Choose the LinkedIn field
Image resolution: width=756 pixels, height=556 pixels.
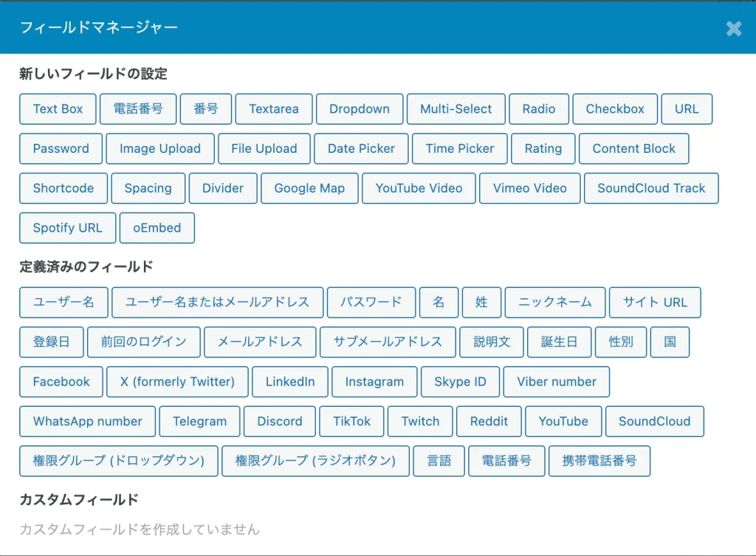[x=290, y=382]
